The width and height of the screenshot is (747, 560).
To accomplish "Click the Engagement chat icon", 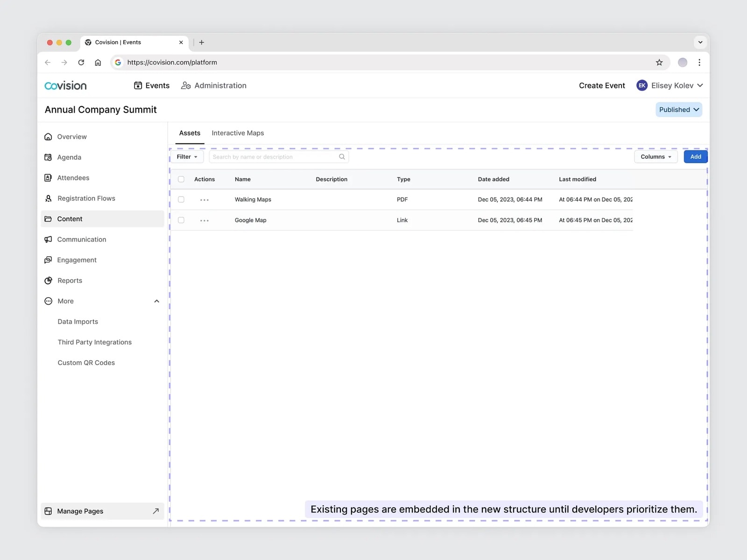I will 48,260.
